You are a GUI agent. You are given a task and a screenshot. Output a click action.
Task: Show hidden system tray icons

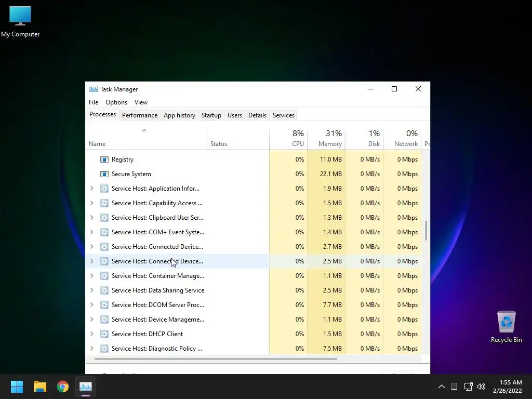(442, 387)
